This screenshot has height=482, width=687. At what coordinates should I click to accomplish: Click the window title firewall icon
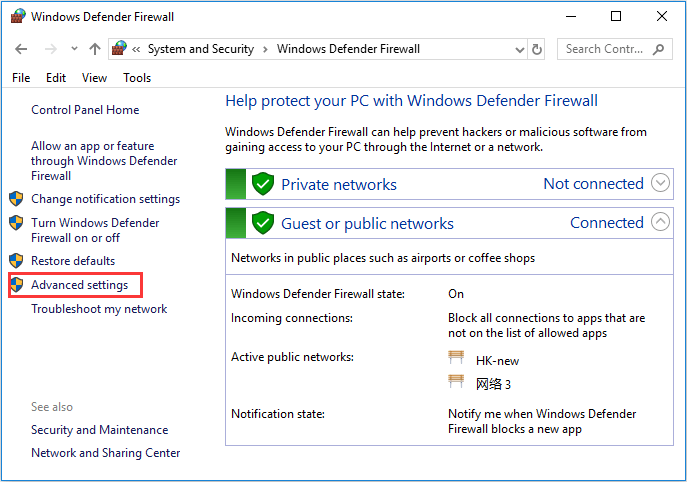coord(18,17)
